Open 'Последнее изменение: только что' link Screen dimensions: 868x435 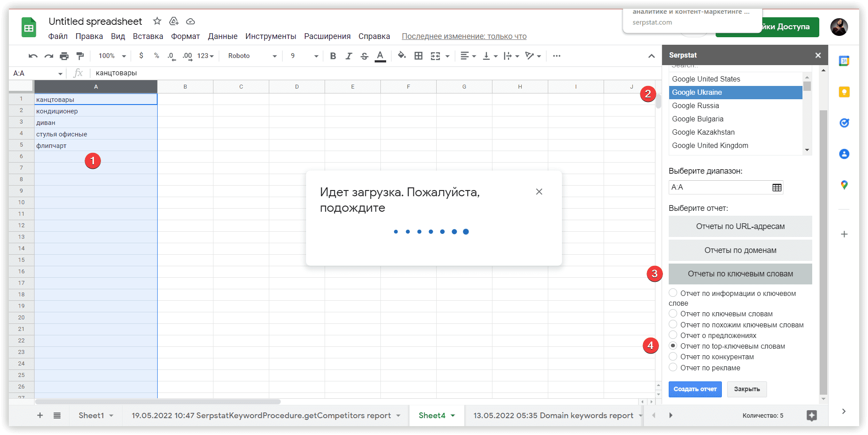click(x=464, y=36)
